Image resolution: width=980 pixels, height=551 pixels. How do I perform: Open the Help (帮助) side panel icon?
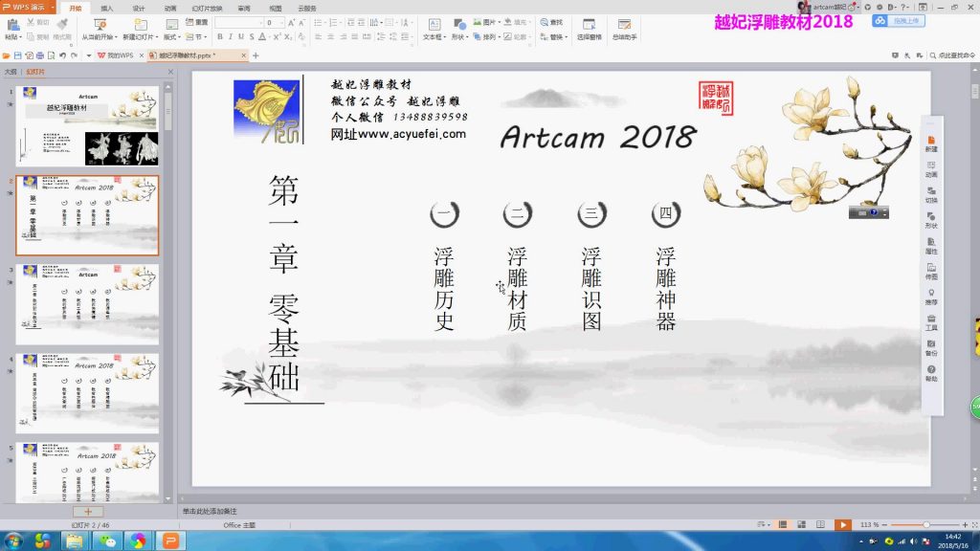click(x=931, y=373)
